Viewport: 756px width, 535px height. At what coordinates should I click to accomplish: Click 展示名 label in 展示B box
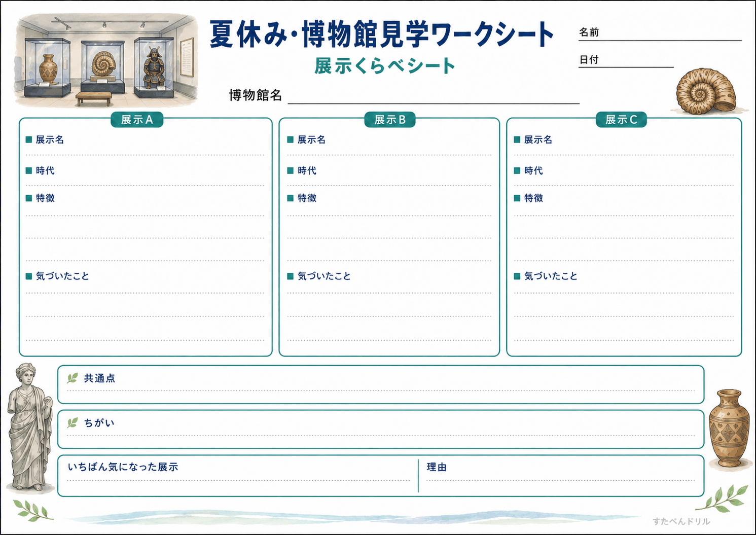311,139
